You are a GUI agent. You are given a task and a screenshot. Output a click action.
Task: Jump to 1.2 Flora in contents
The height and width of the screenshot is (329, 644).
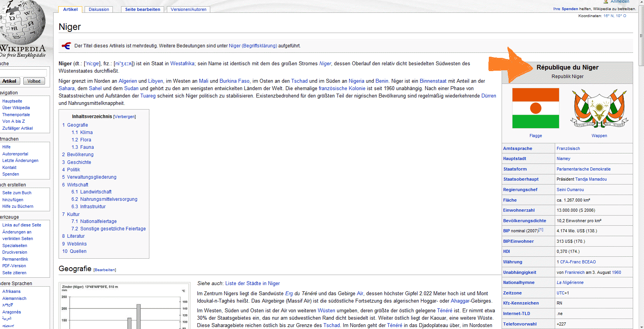81,140
